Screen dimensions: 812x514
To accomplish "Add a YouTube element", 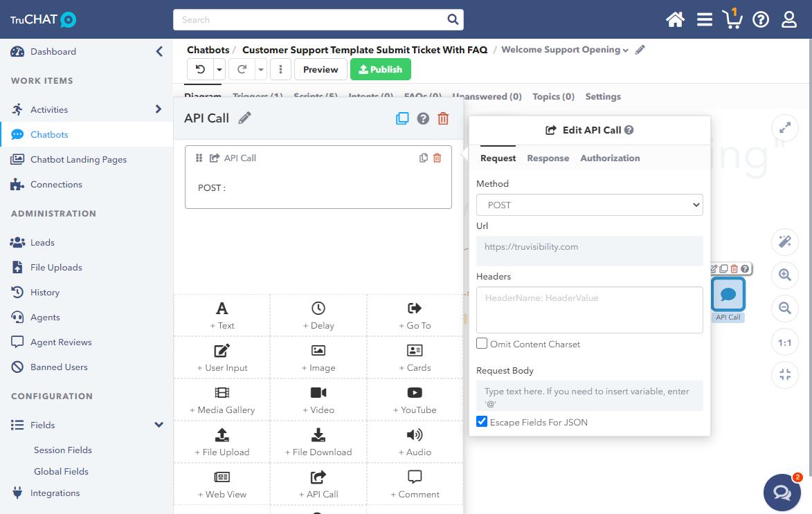I will (x=414, y=400).
